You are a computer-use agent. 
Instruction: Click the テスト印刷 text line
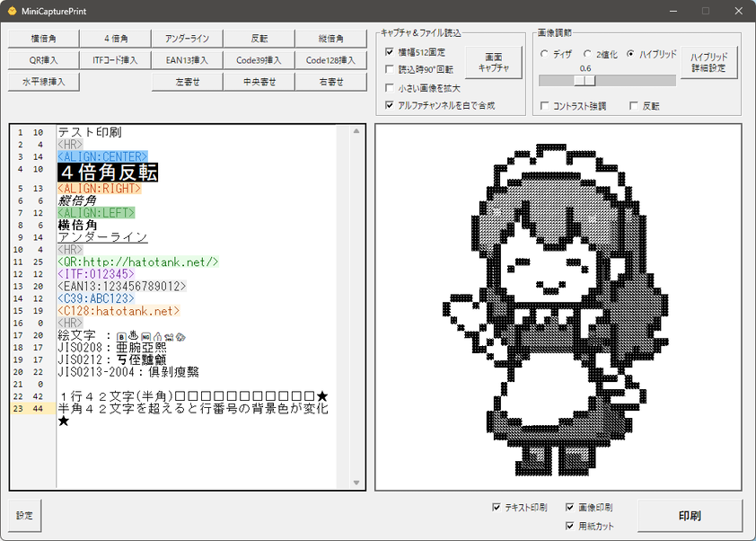tap(90, 132)
